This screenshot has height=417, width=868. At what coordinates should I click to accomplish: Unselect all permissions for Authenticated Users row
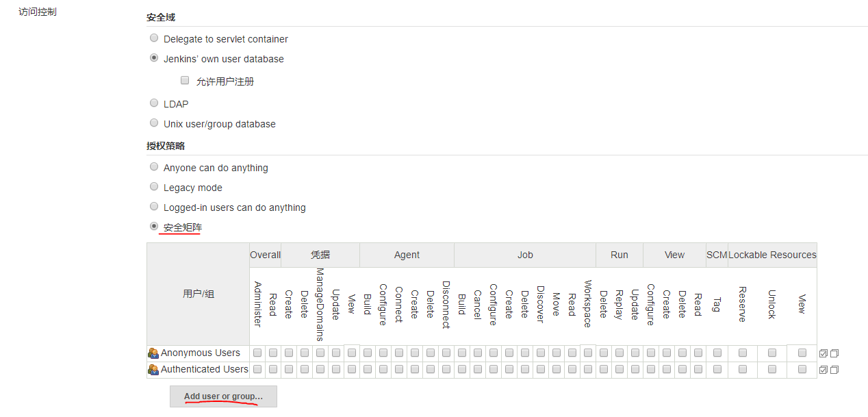coord(834,370)
